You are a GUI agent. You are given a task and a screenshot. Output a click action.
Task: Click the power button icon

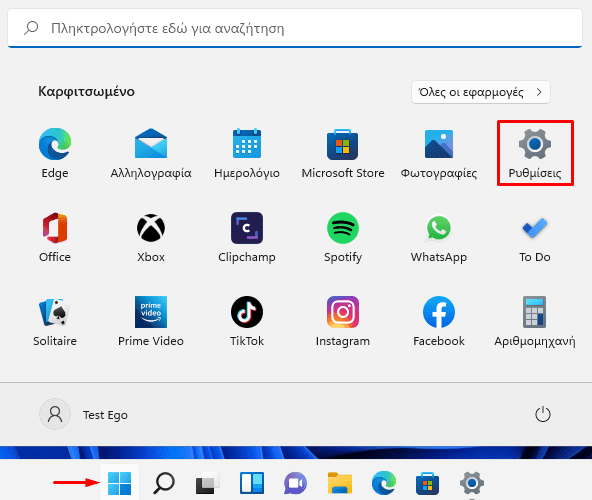tap(543, 414)
